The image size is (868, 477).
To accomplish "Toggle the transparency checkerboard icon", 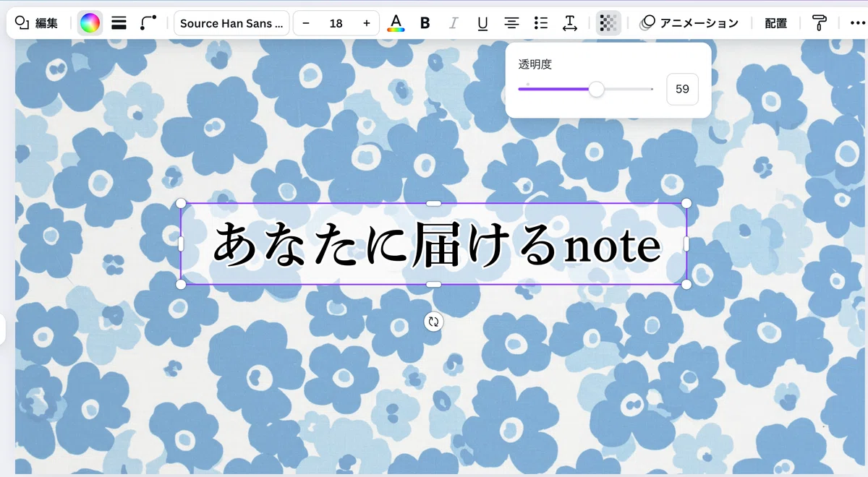I will pos(608,23).
